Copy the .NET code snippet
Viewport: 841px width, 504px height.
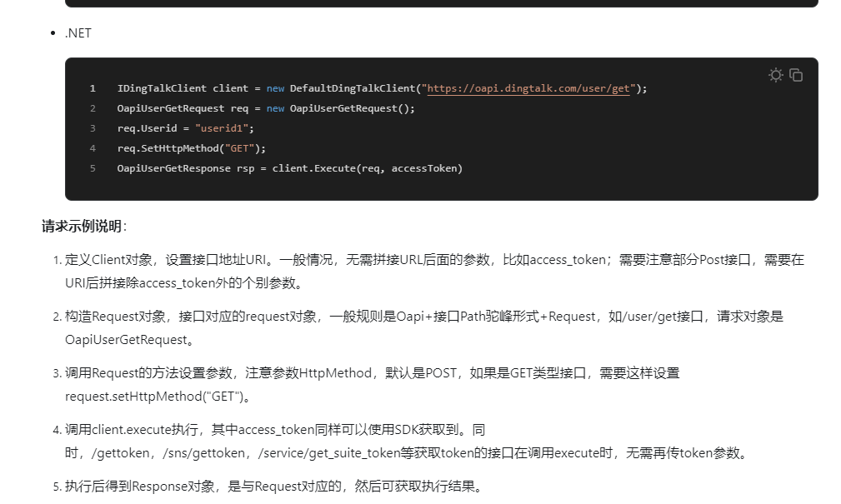coord(796,75)
